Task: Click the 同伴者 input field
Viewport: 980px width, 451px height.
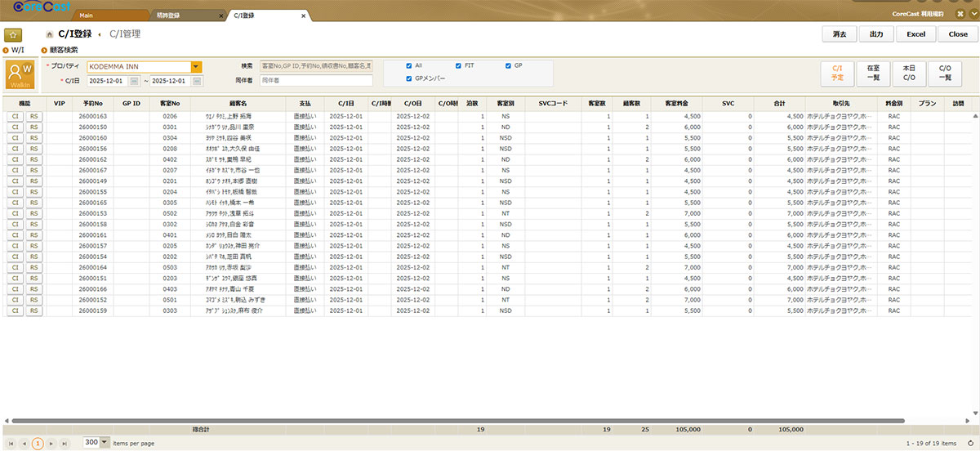Action: (x=315, y=80)
